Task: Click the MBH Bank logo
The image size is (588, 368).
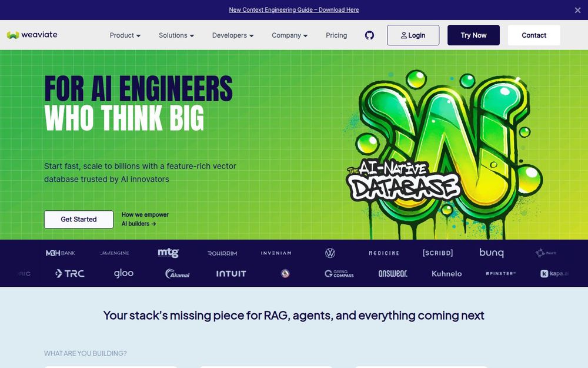Action: [61, 253]
